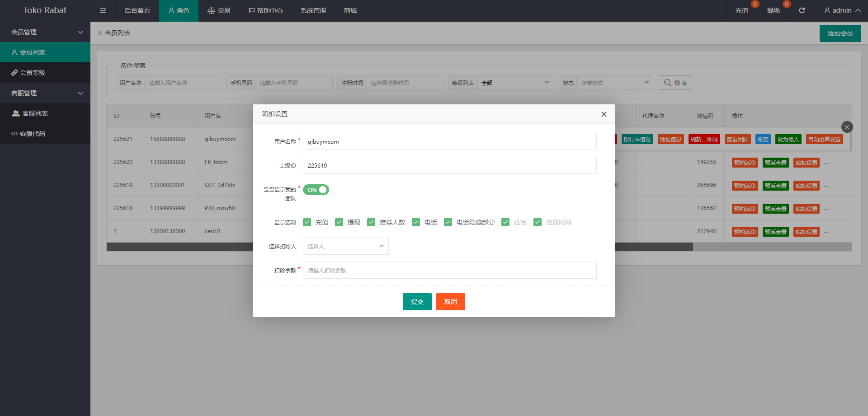Switch to the 交易 top menu

219,10
